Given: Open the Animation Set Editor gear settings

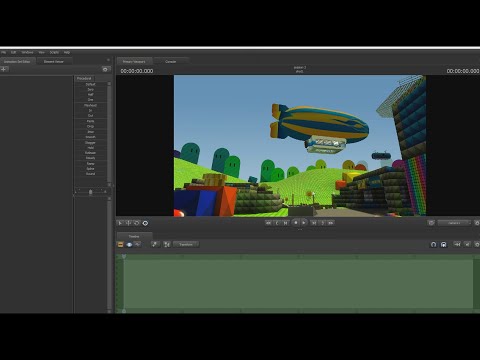Looking at the screenshot, I should point(105,69).
